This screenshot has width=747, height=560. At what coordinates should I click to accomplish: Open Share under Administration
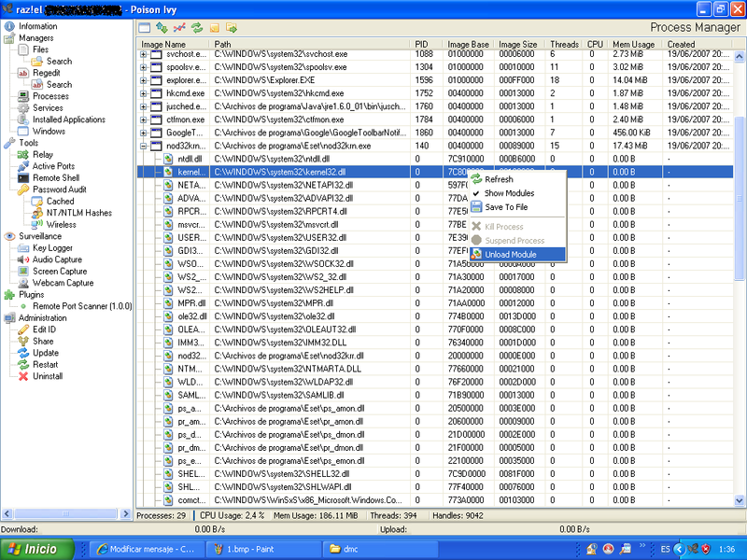pyautogui.click(x=43, y=342)
